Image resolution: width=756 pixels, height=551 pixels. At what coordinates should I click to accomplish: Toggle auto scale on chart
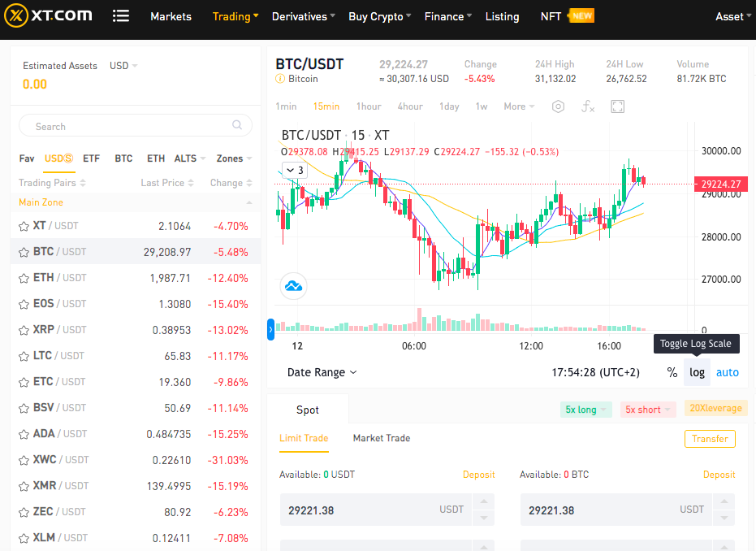(727, 372)
